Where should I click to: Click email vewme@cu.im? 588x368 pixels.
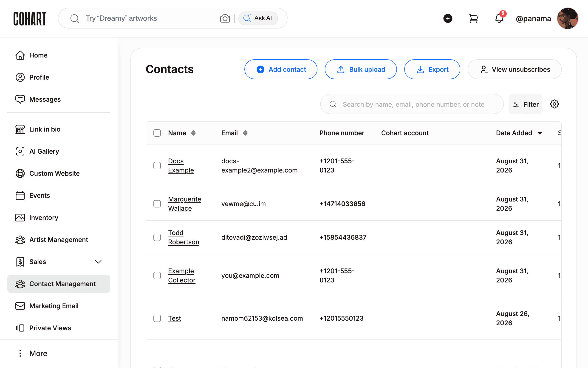[243, 204]
